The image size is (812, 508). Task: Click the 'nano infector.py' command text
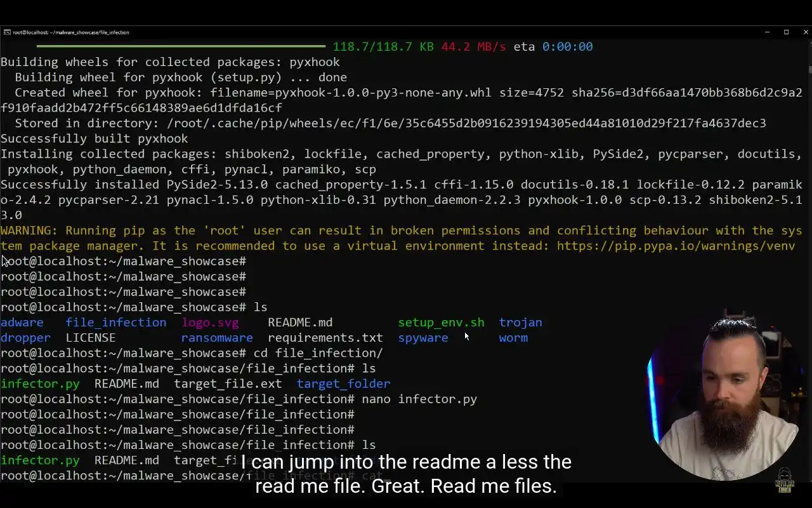(419, 399)
